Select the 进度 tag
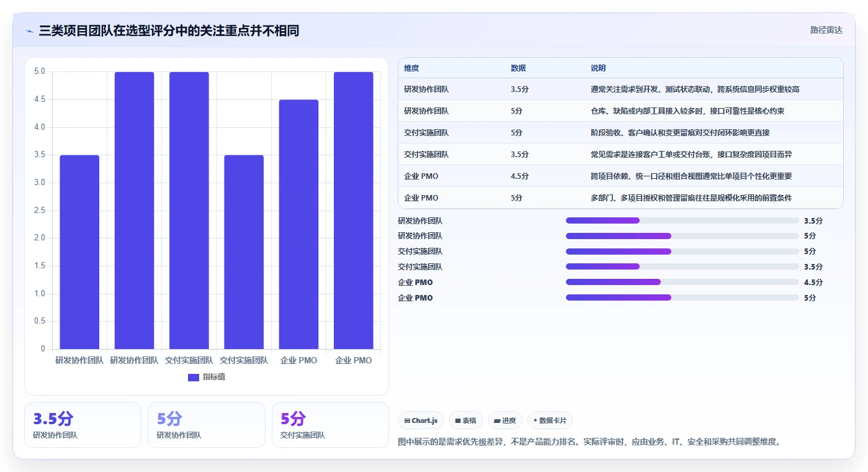The height and width of the screenshot is (472, 868). [x=505, y=420]
